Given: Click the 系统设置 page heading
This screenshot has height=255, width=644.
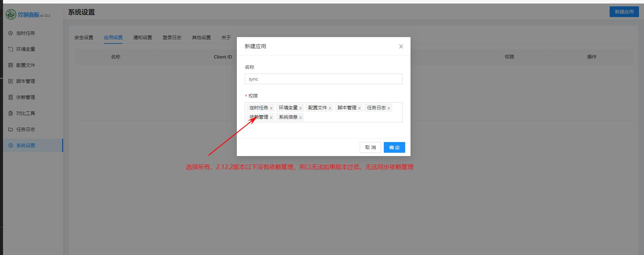Looking at the screenshot, I should pos(82,12).
